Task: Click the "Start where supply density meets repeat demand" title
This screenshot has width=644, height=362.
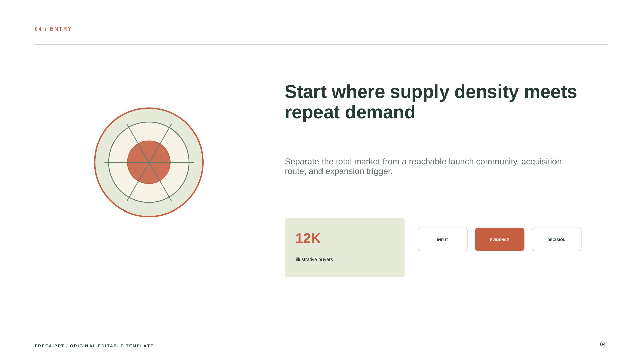Action: [x=431, y=102]
